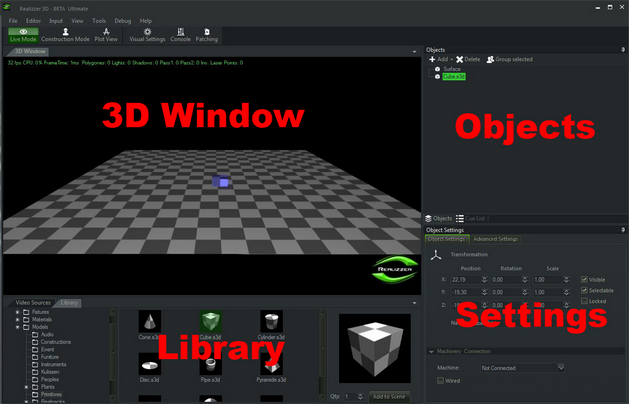Screen dimensions: 629x404
Task: Open the Plot View
Action: coord(106,35)
